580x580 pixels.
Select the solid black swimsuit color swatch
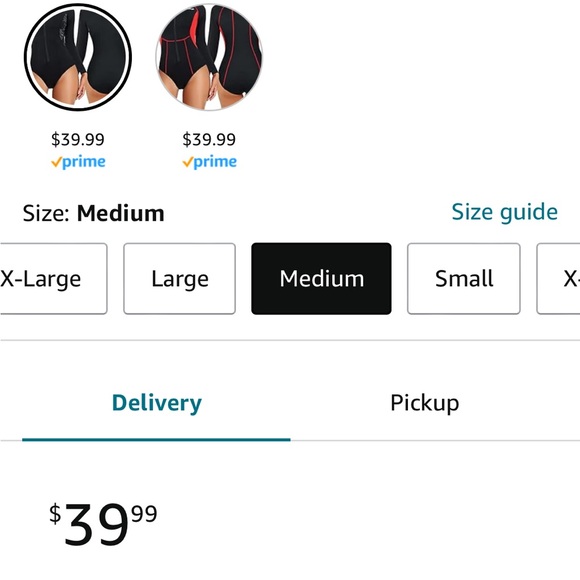[x=78, y=57]
